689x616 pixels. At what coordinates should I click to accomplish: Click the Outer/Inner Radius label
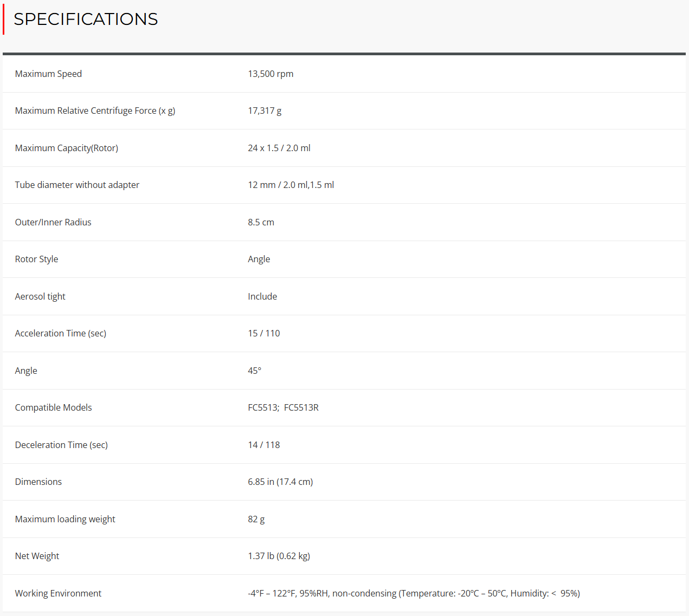53,222
